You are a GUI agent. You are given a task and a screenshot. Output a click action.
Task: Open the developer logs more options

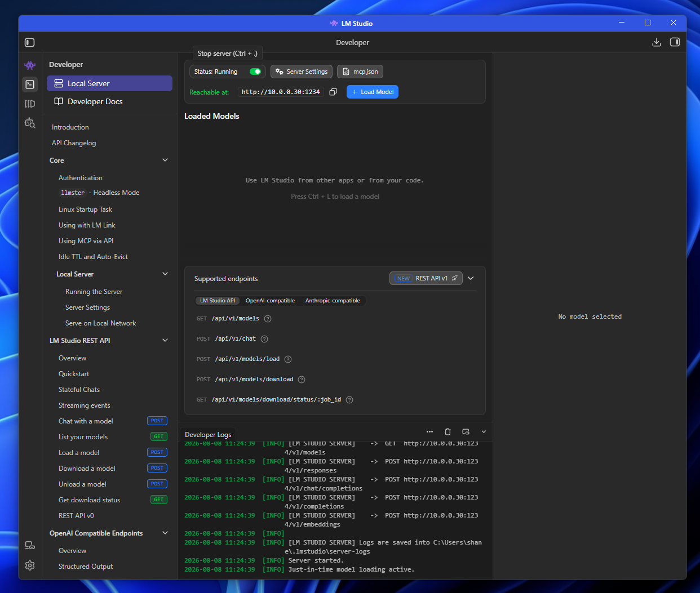[429, 432]
